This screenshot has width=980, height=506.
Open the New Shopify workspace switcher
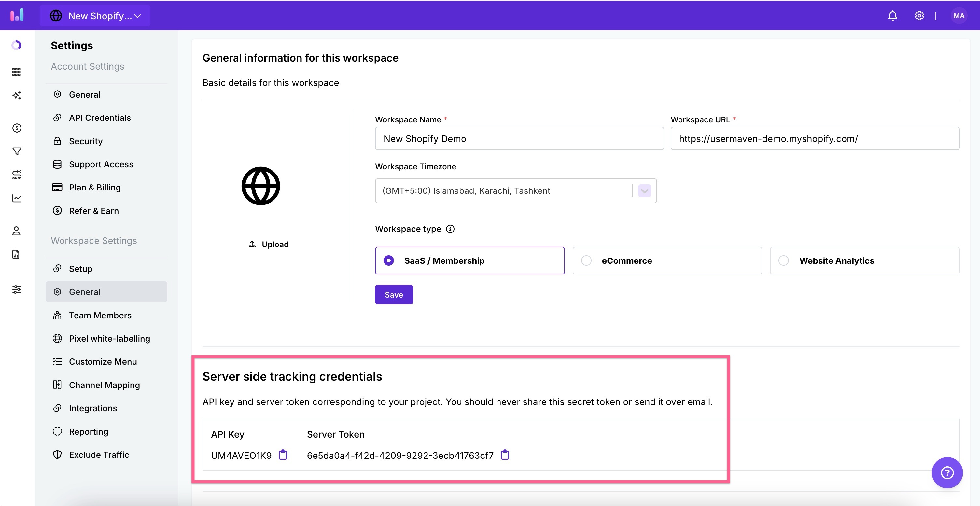coord(95,16)
